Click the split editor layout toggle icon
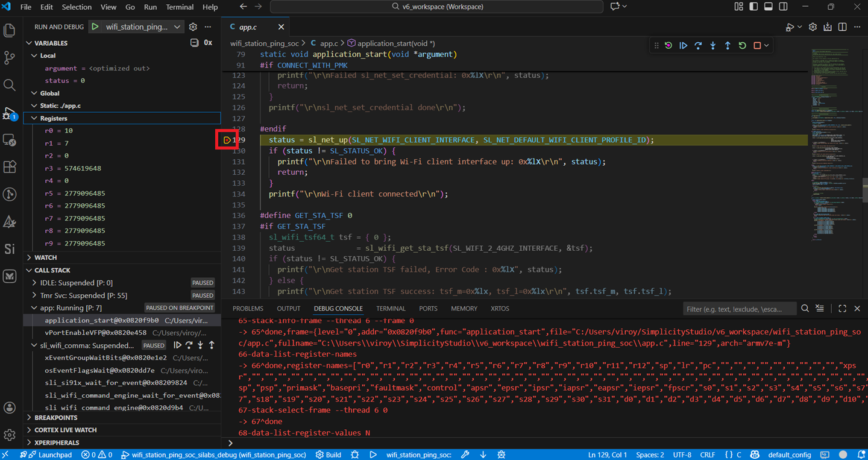The height and width of the screenshot is (460, 868). pos(842,27)
